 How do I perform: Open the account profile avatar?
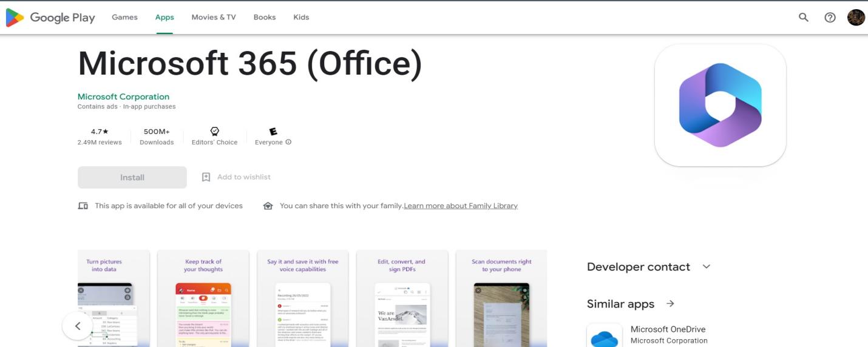point(856,18)
